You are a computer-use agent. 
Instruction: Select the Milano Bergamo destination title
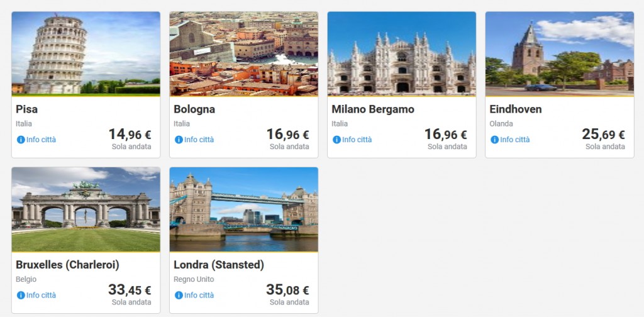tap(373, 109)
